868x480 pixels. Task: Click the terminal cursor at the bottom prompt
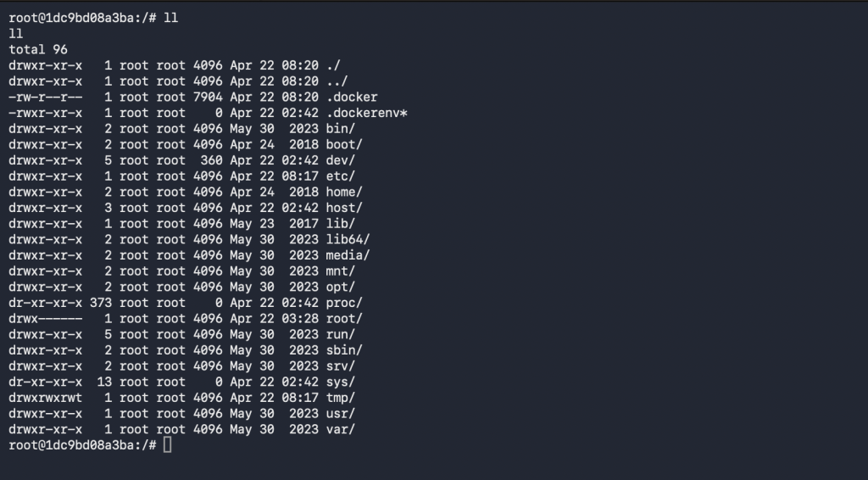pyautogui.click(x=167, y=445)
